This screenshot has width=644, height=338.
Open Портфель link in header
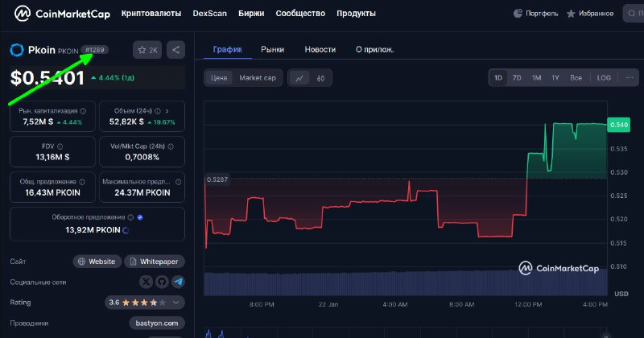[542, 14]
